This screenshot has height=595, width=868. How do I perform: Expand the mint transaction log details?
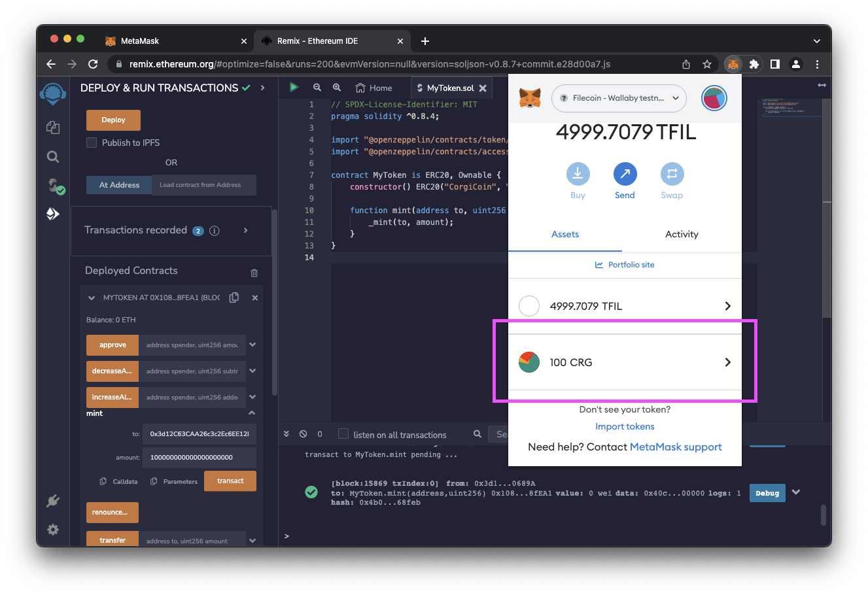click(x=796, y=492)
